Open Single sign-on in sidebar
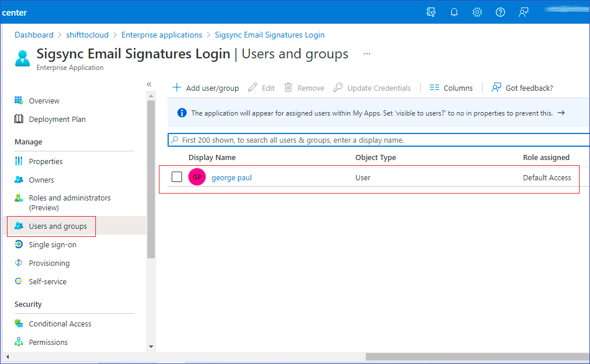 click(53, 245)
